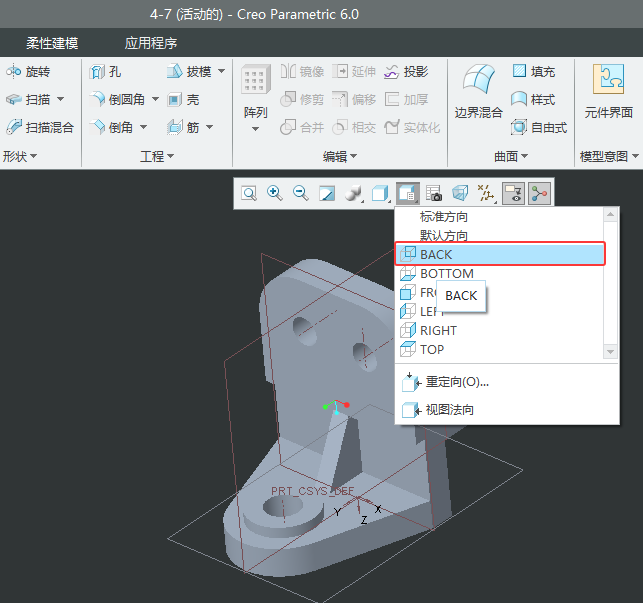
Task: Expand the 形状 group dropdown
Action: click(x=20, y=156)
